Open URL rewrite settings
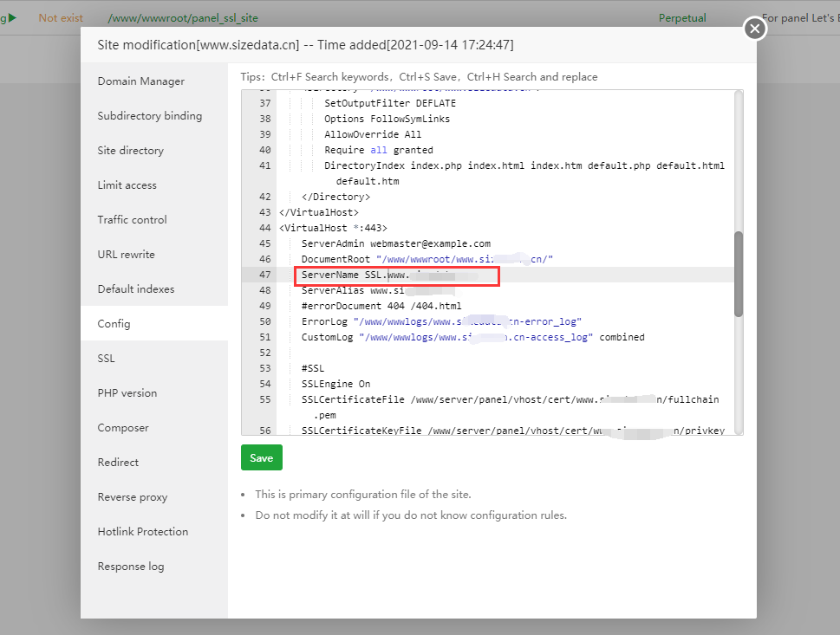Screen dimensions: 840x635 [126, 255]
